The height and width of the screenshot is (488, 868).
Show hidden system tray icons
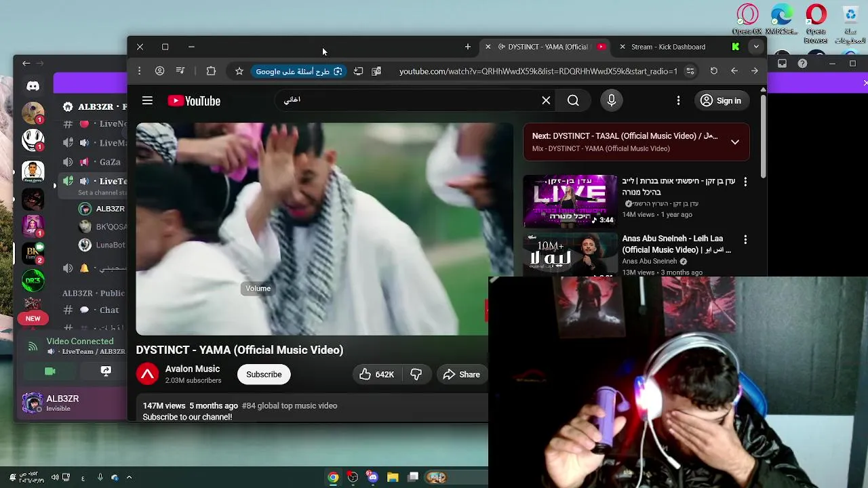click(x=129, y=477)
